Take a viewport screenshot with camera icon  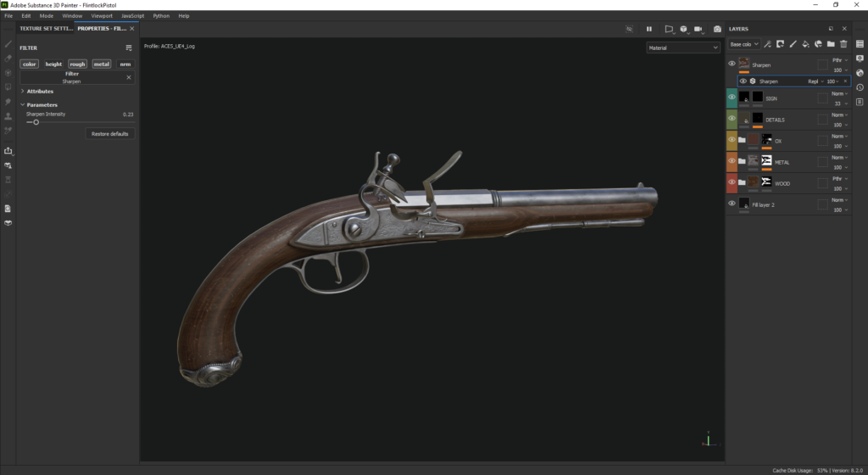(717, 29)
